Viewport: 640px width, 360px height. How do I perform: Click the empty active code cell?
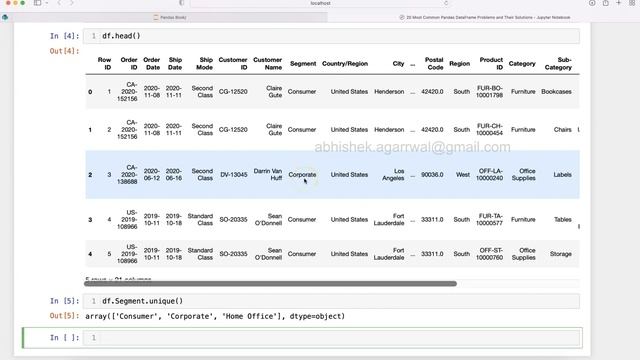331,338
